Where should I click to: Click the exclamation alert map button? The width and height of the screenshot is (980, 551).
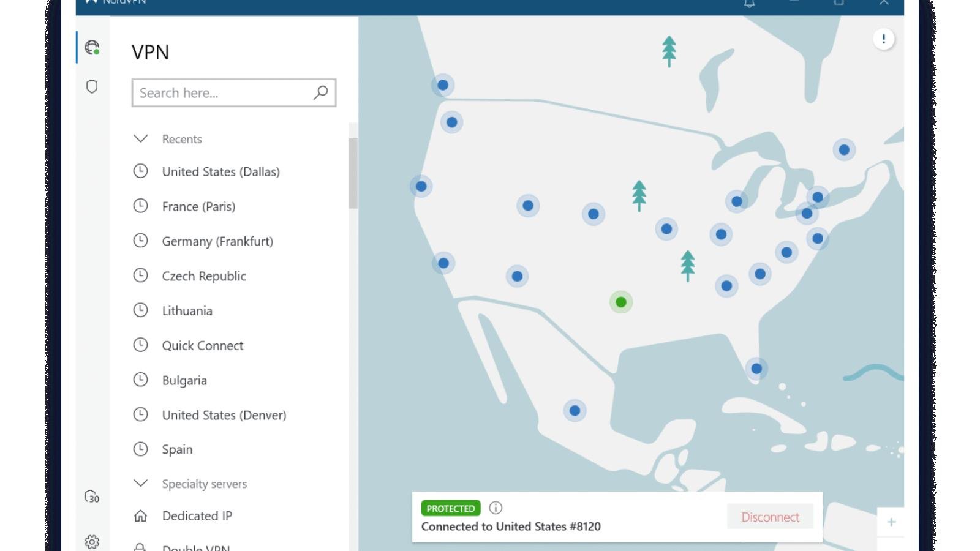coord(883,39)
